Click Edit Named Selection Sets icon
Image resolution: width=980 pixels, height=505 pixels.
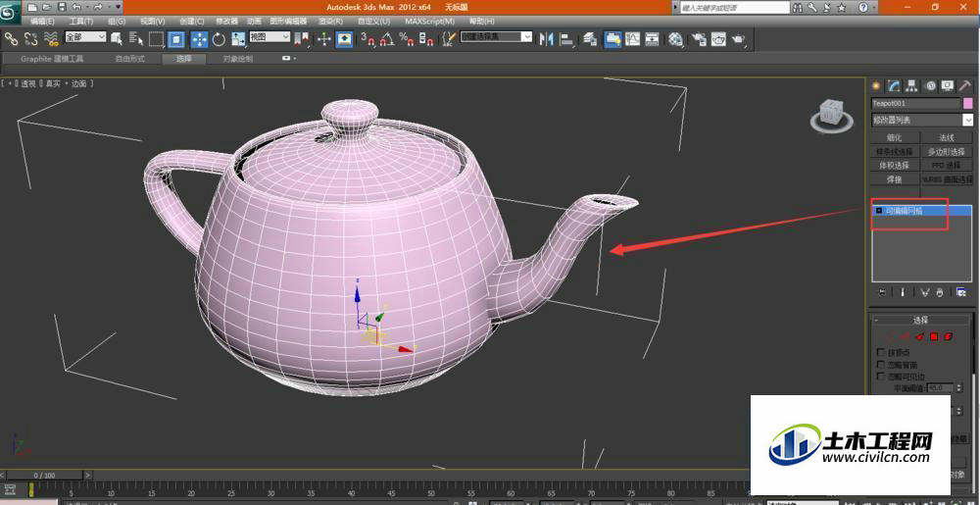pos(450,39)
